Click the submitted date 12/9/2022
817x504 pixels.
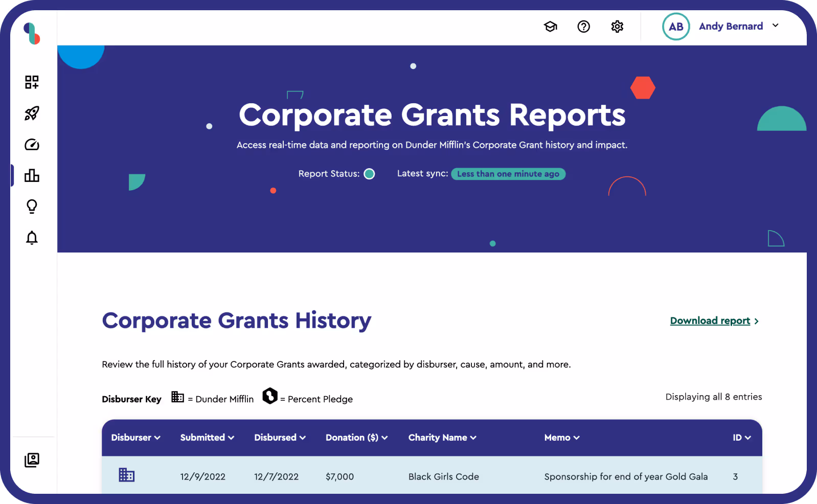point(203,476)
